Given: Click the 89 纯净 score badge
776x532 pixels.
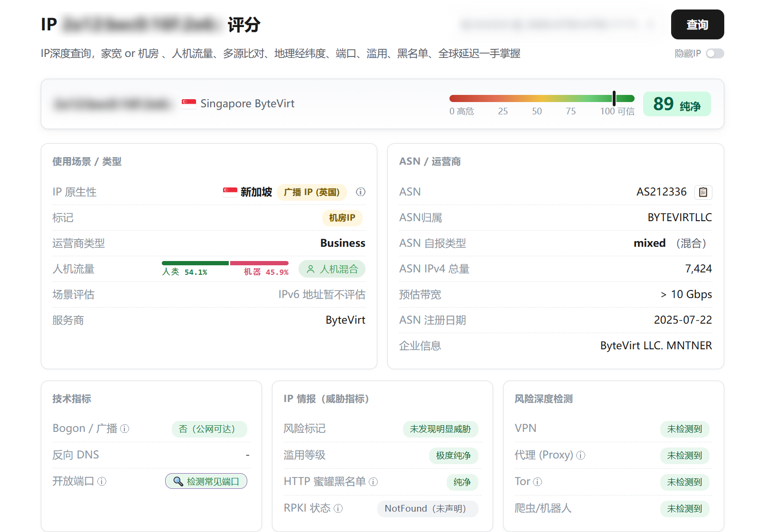Looking at the screenshot, I should click(x=677, y=104).
